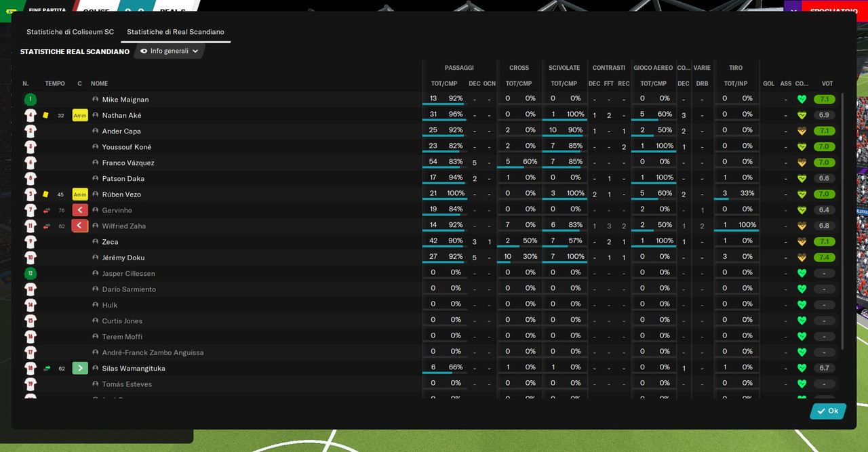
Task: Click Jérémy Doku's 7.4 rating badge
Action: [x=825, y=258]
